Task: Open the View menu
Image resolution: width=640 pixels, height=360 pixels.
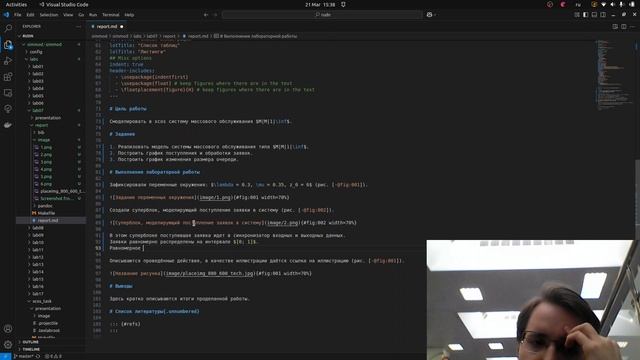Action: point(68,15)
